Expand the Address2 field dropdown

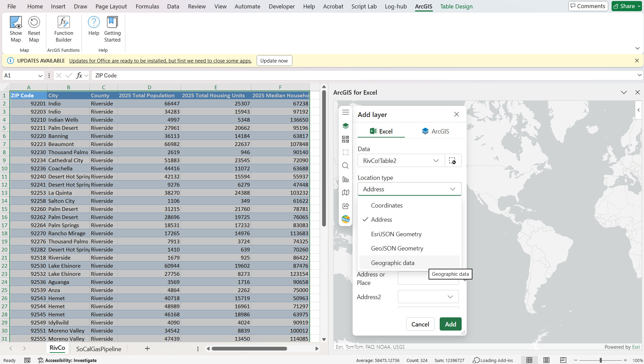450,297
